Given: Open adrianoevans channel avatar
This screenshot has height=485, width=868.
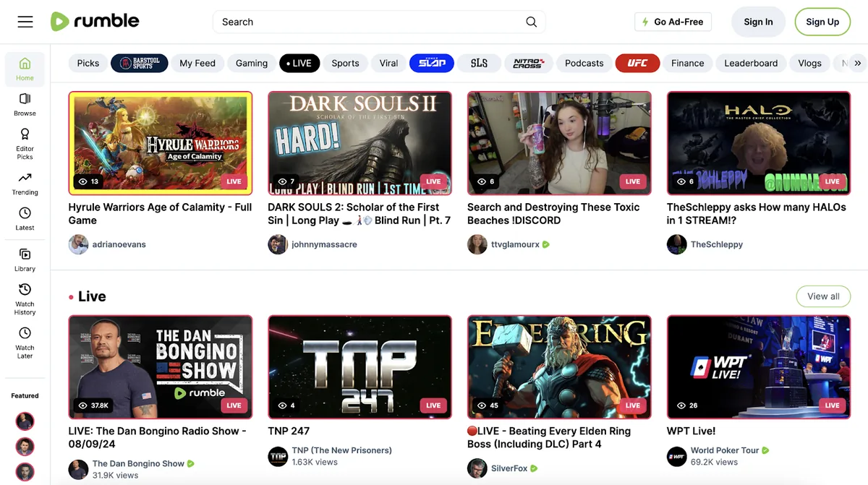Looking at the screenshot, I should [78, 244].
